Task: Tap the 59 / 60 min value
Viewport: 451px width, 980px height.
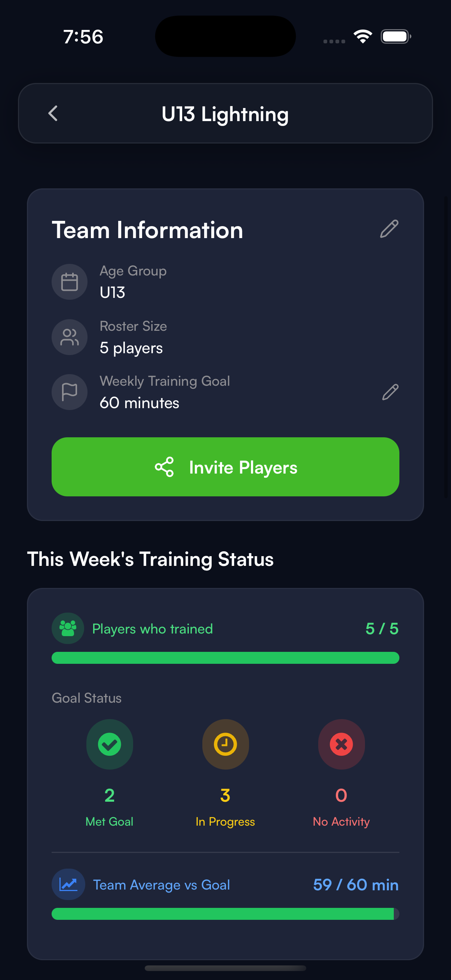Action: [356, 885]
